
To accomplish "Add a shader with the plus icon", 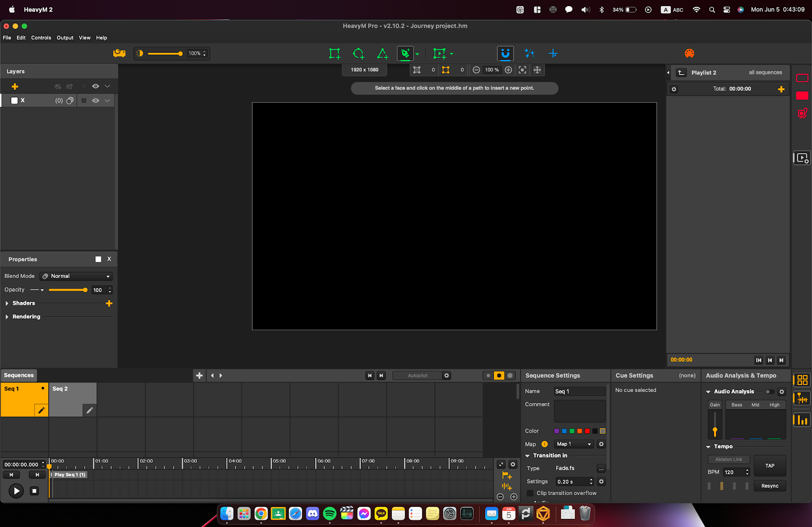I will click(x=109, y=303).
